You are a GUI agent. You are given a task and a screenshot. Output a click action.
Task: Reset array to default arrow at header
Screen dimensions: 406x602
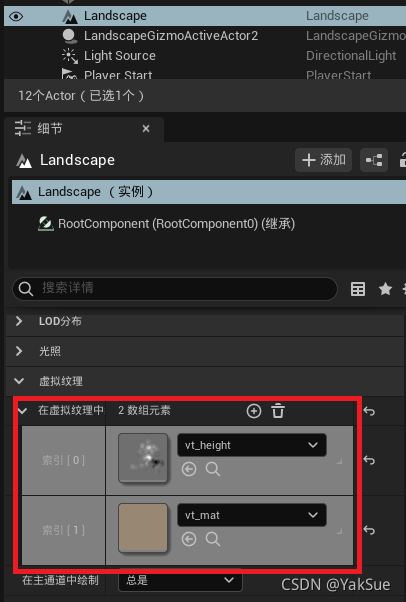[369, 411]
